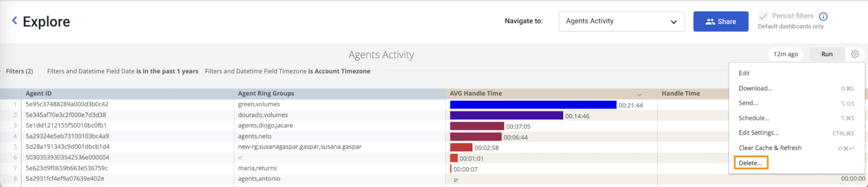The width and height of the screenshot is (868, 187).
Task: Select Schedule... menu option
Action: click(x=754, y=118)
